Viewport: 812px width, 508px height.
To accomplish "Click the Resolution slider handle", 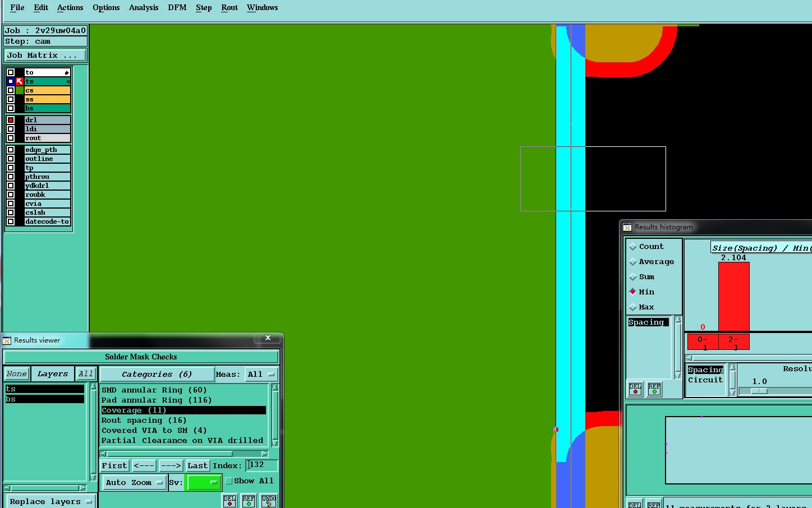I will (759, 391).
